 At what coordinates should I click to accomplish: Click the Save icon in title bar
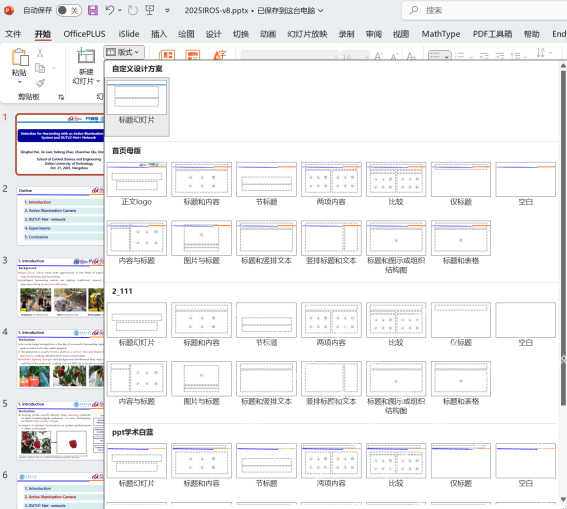[93, 10]
